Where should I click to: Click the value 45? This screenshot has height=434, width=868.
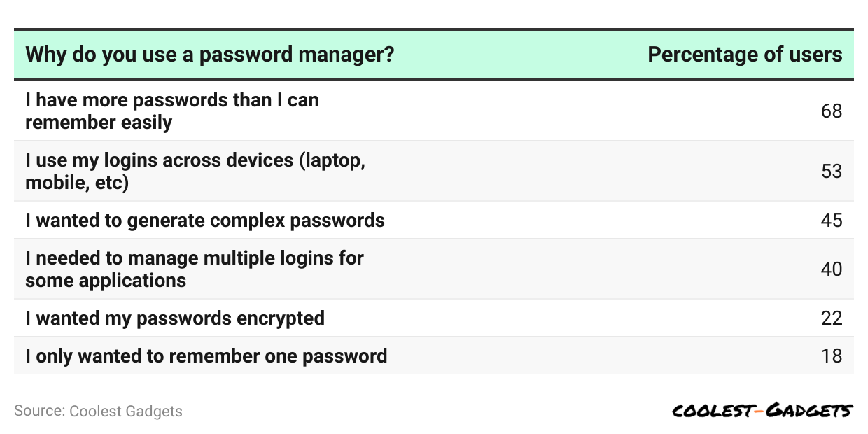click(x=832, y=220)
